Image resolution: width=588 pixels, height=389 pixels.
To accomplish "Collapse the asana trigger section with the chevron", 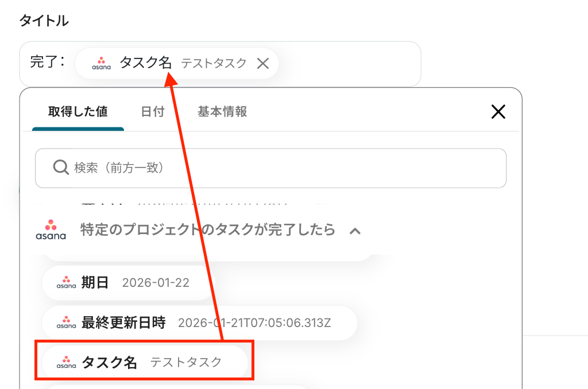I will (x=355, y=231).
